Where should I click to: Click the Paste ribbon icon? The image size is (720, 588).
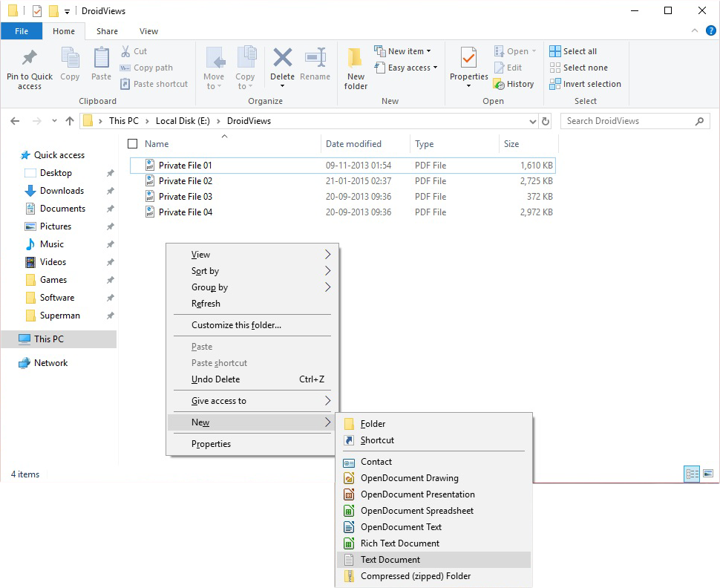point(101,58)
